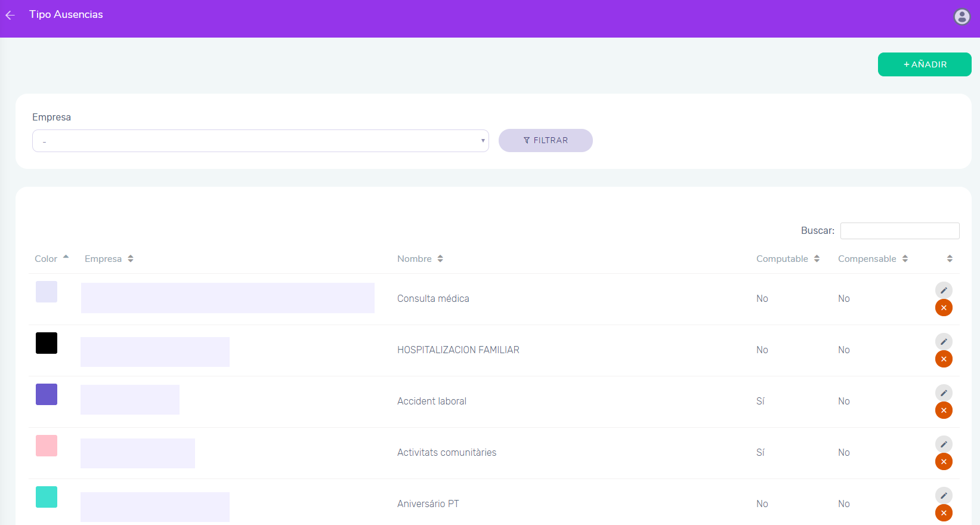Remove the Activitats comunitàries entry

pyautogui.click(x=944, y=462)
